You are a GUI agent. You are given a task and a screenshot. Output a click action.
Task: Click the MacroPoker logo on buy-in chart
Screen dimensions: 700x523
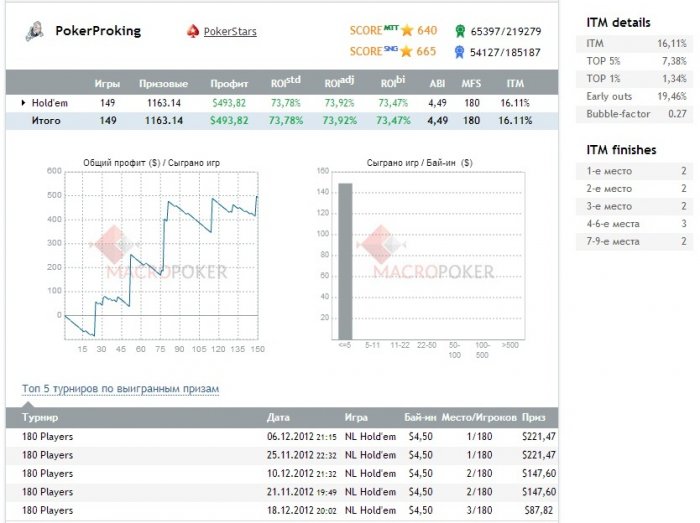tap(426, 256)
